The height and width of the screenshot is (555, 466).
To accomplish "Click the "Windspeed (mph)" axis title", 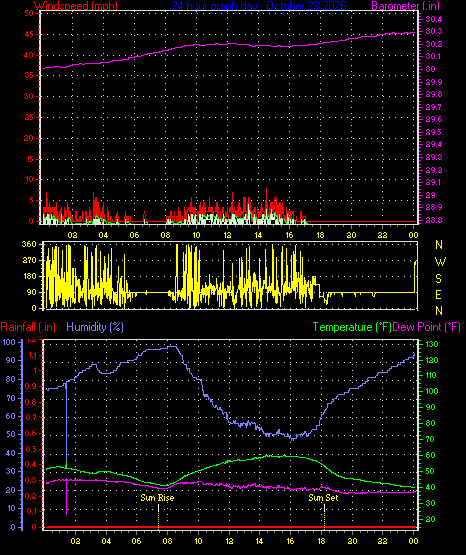I will 76,5.
